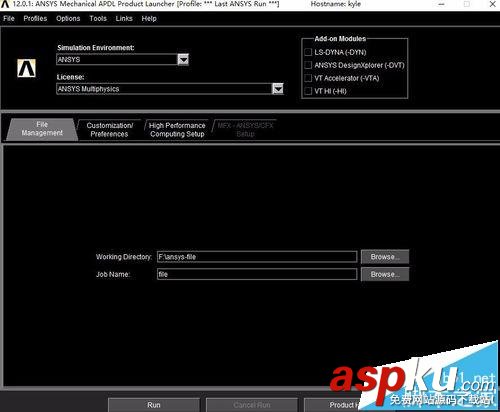Click the Add-on Modules group label
Image resolution: width=500 pixels, height=412 pixels.
coord(340,39)
